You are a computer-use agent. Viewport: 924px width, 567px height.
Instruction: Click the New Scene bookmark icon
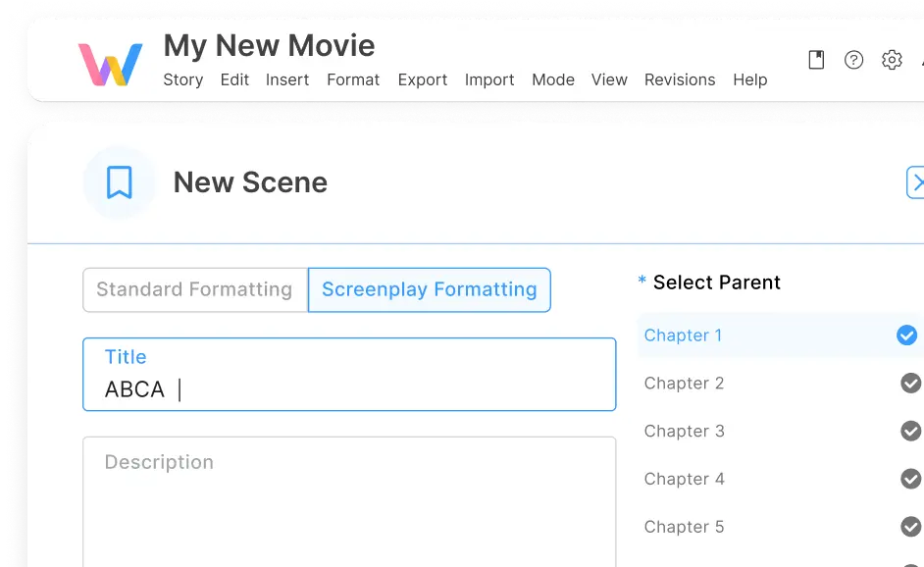tap(119, 181)
